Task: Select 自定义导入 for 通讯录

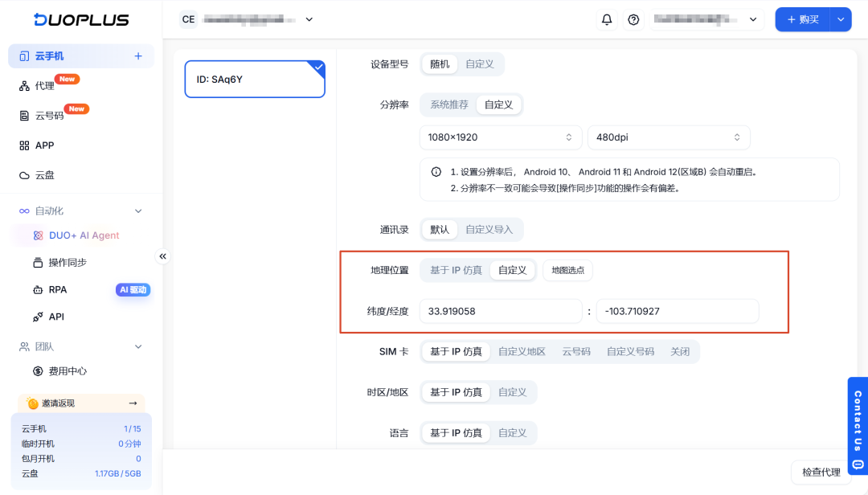Action: tap(489, 230)
